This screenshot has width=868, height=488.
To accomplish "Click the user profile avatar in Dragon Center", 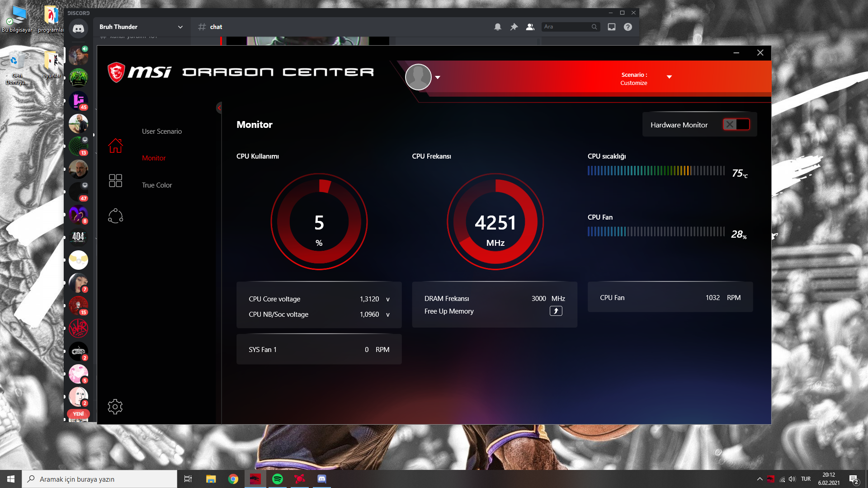I will (418, 77).
